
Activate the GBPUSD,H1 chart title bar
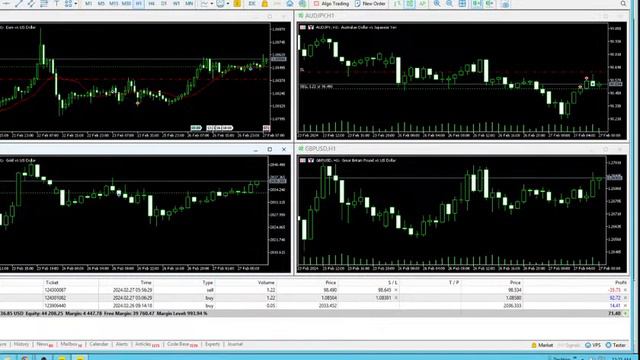click(461, 149)
